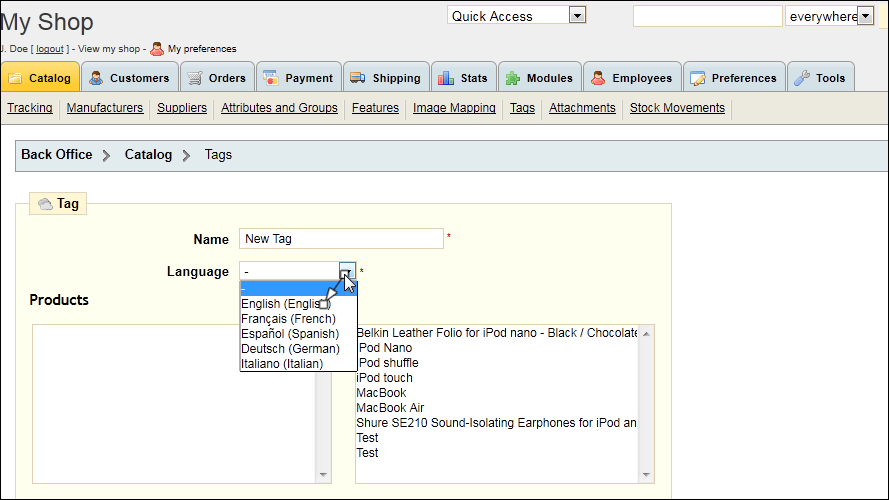Expand the 'everywhere' search scope dropdown
Viewport: 889px width, 500px height.
[865, 16]
